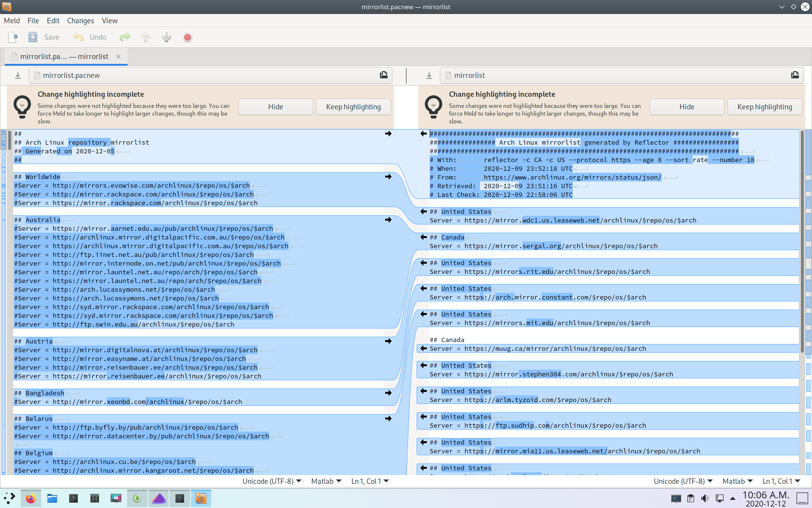
Task: Undo the last change in toolbar
Action: [90, 37]
